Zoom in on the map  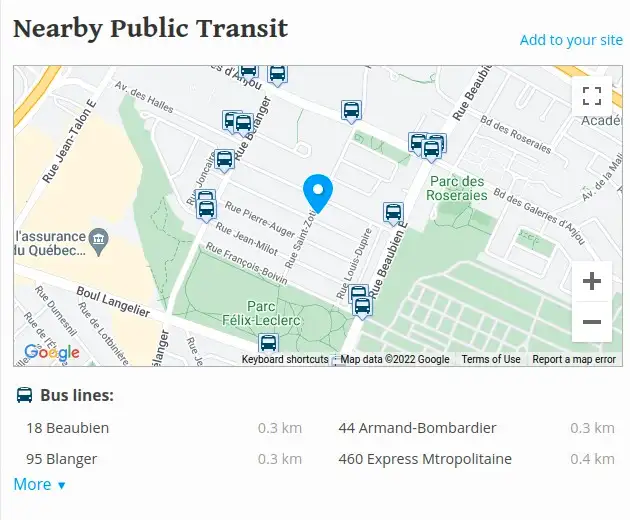click(x=592, y=281)
